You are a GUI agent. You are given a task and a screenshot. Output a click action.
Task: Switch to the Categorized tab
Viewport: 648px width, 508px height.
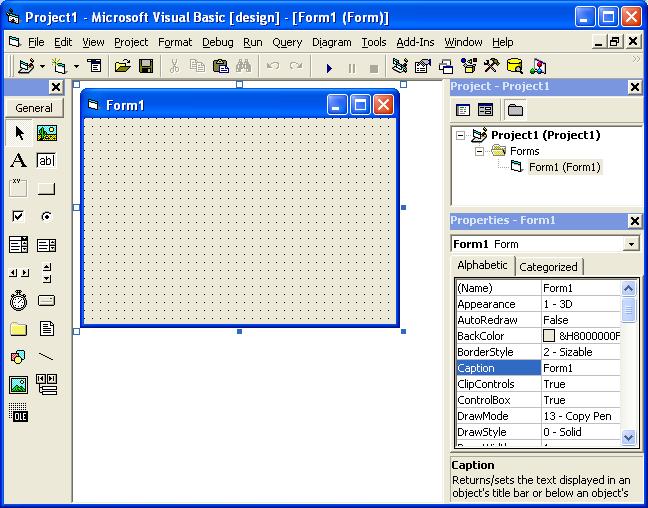click(548, 267)
